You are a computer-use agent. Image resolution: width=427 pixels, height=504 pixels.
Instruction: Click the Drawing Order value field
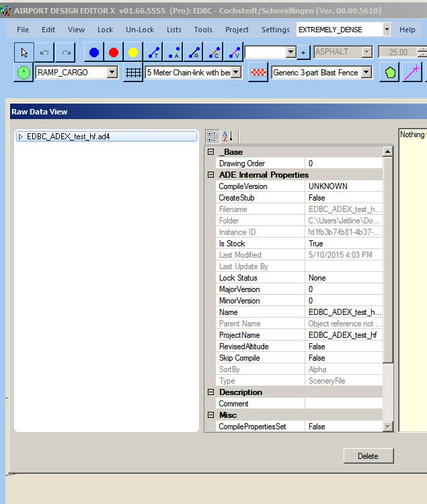pyautogui.click(x=343, y=164)
